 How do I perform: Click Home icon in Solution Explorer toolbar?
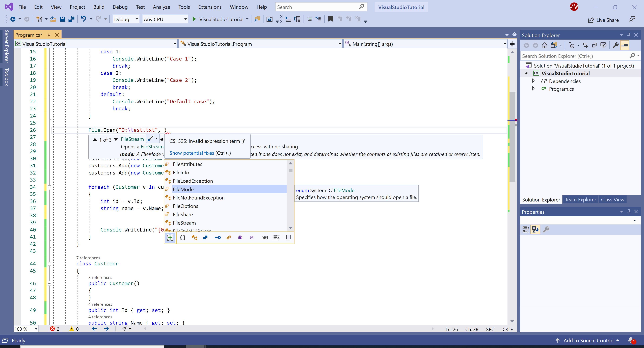[544, 45]
